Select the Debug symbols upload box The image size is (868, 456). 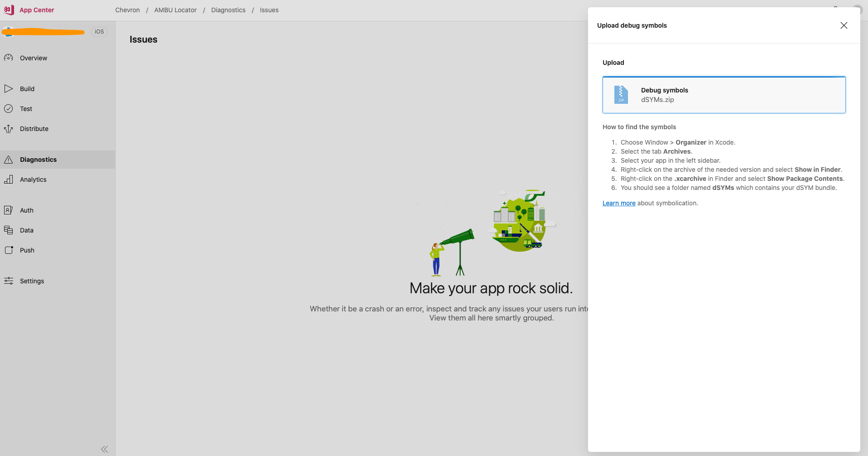724,95
